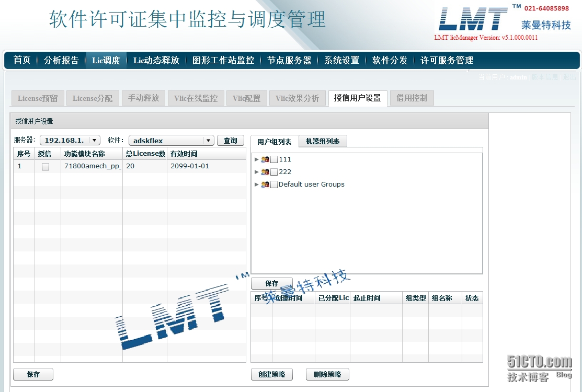Viewport: 582px width, 392px height.
Task: Click the 组名称 column header
Action: (x=446, y=298)
